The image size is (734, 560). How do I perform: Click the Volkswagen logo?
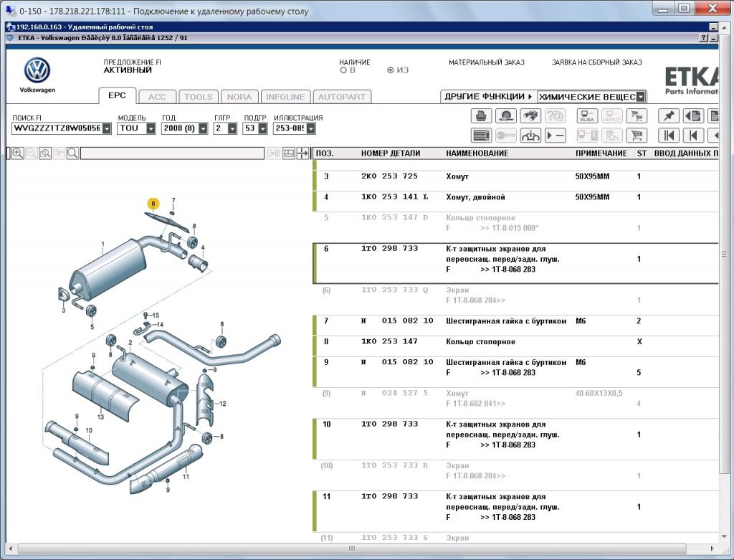click(x=37, y=70)
